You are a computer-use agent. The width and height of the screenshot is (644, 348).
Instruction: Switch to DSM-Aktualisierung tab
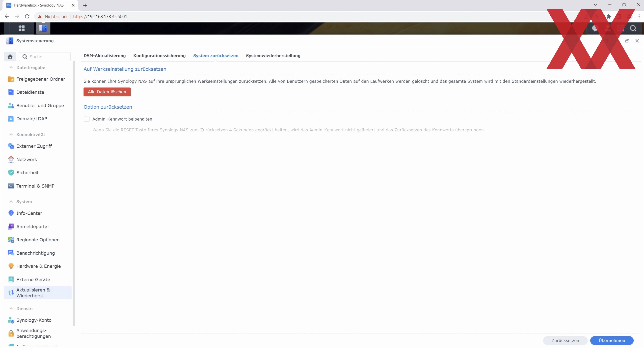pyautogui.click(x=104, y=55)
